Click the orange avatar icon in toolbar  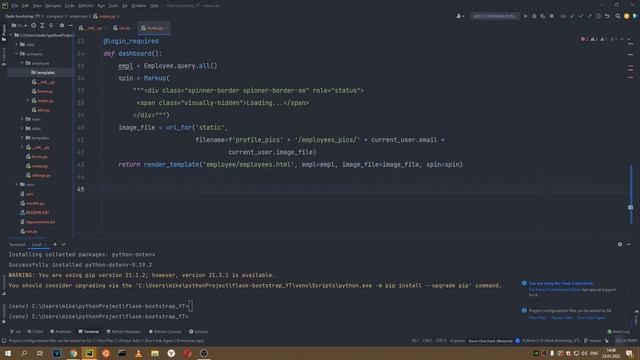(x=627, y=16)
